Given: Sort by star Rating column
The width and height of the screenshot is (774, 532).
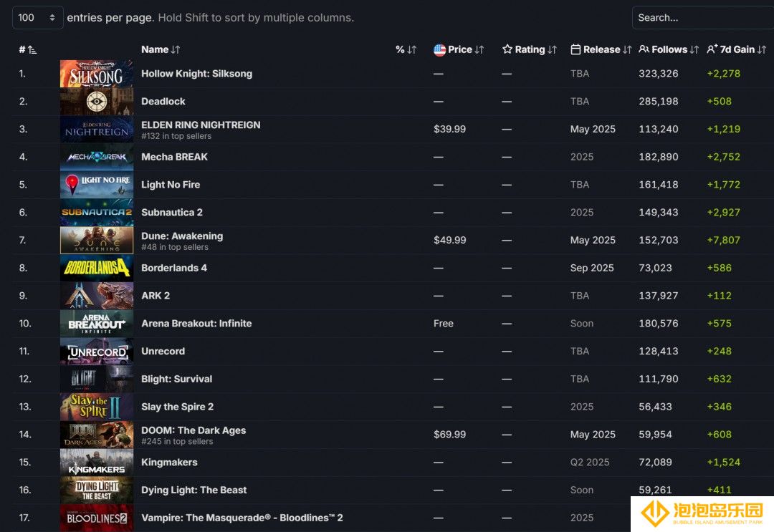Looking at the screenshot, I should pyautogui.click(x=529, y=49).
